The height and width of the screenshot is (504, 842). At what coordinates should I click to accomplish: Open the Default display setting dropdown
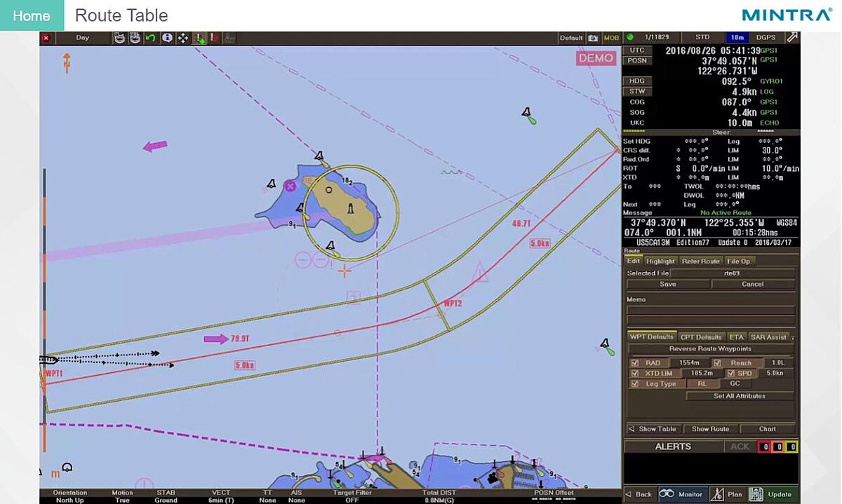point(571,38)
